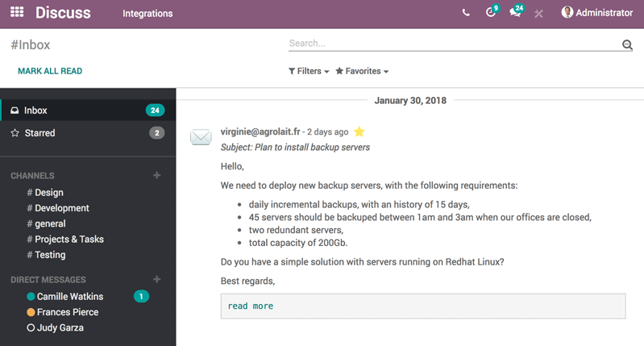Click Camille Watkins' green status dot
Viewport: 644px width, 346px height.
tap(31, 296)
